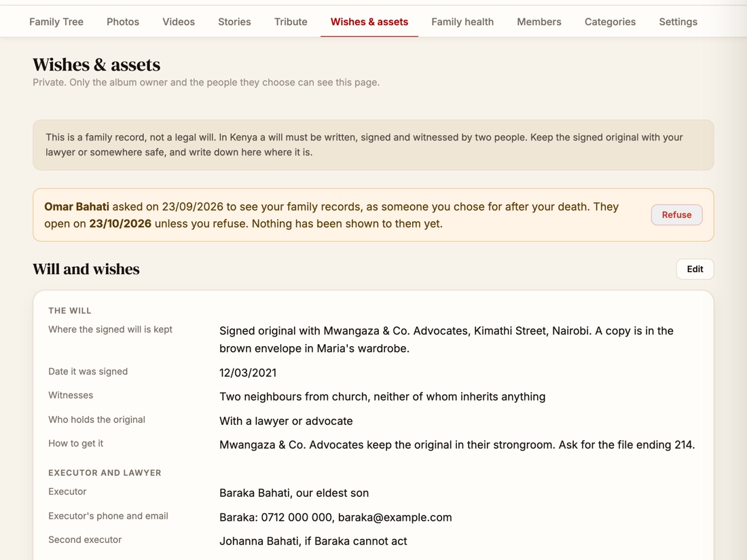This screenshot has width=747, height=560.
Task: Click the 'Date it was signed' label
Action: (x=88, y=371)
